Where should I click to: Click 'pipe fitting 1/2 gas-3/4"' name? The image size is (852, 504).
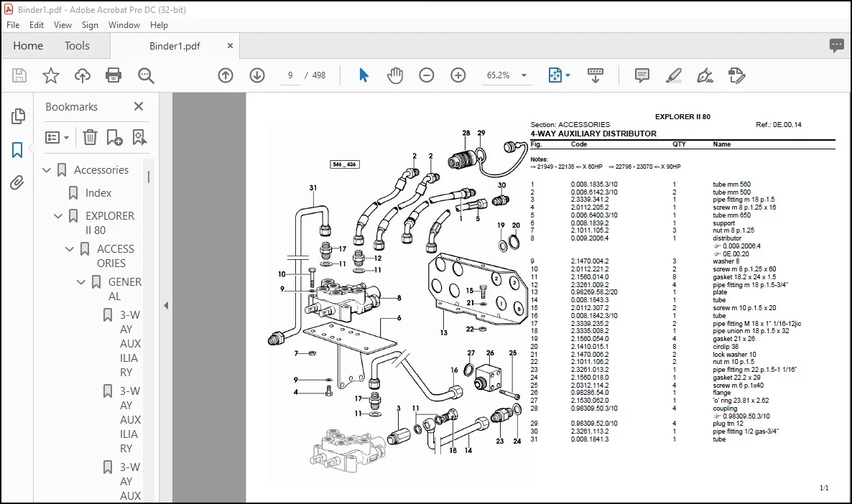[x=746, y=431]
